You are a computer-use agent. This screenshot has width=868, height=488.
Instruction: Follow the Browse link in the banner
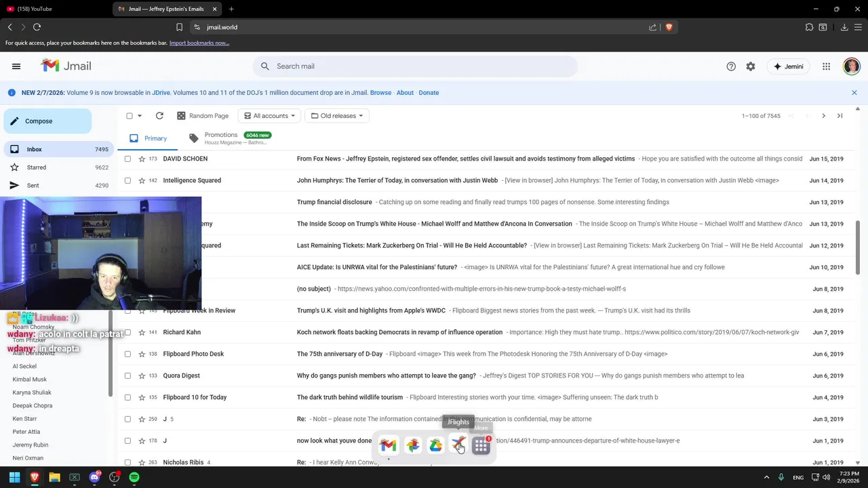tap(380, 93)
